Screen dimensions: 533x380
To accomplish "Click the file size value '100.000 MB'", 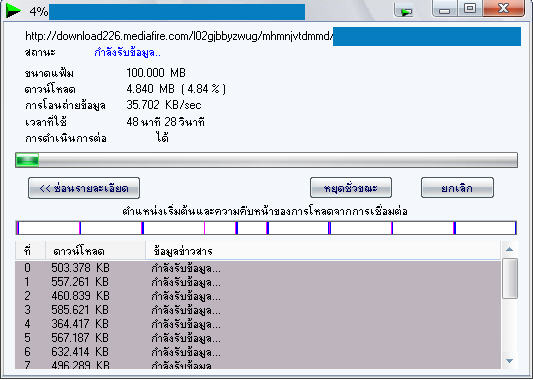I will click(x=156, y=73).
